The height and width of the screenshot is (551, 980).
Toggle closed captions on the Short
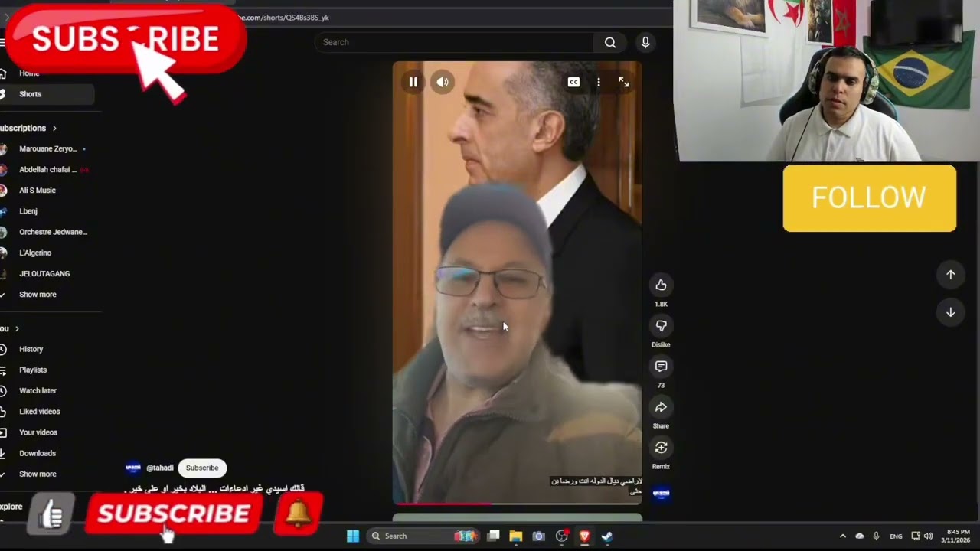pos(573,82)
